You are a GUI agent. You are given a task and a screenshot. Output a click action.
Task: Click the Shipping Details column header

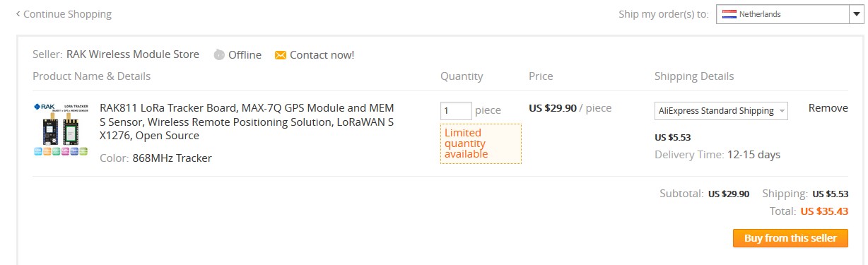click(x=694, y=76)
